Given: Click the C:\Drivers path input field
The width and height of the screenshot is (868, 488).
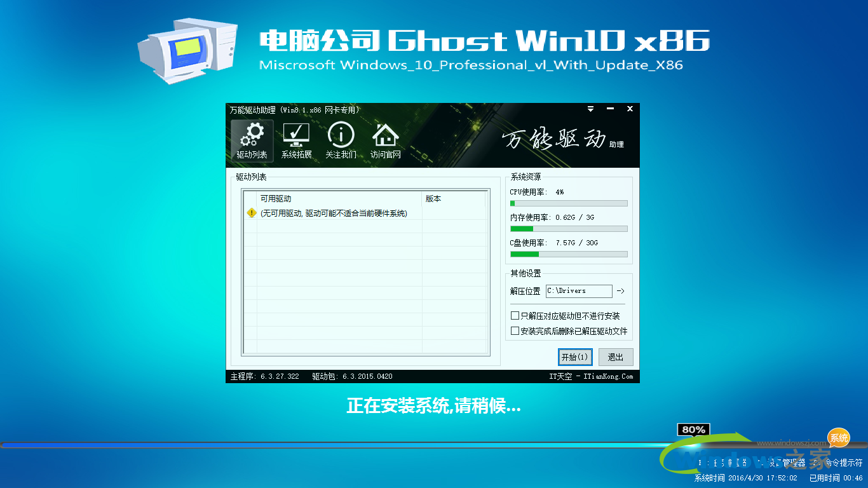Looking at the screenshot, I should [x=579, y=291].
